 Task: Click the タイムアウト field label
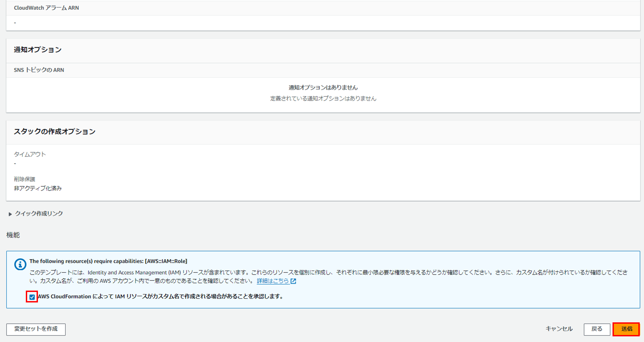(x=30, y=154)
